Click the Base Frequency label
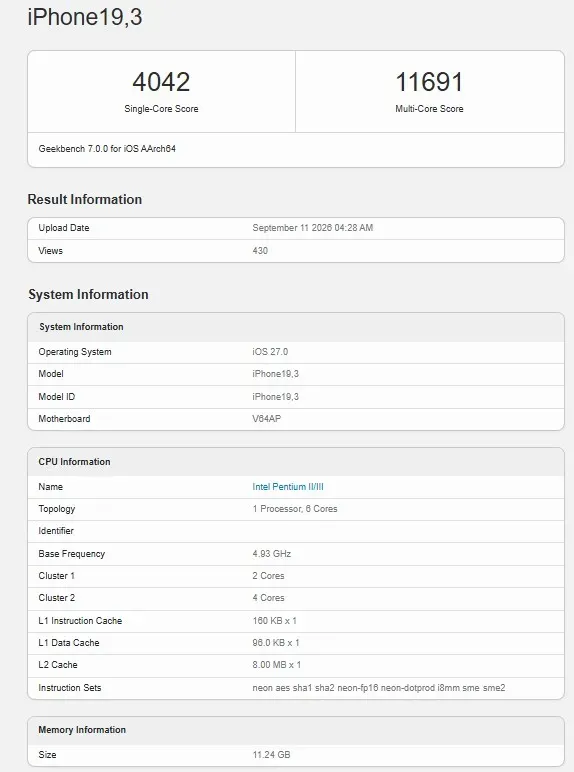Image resolution: width=574 pixels, height=772 pixels. [72, 554]
